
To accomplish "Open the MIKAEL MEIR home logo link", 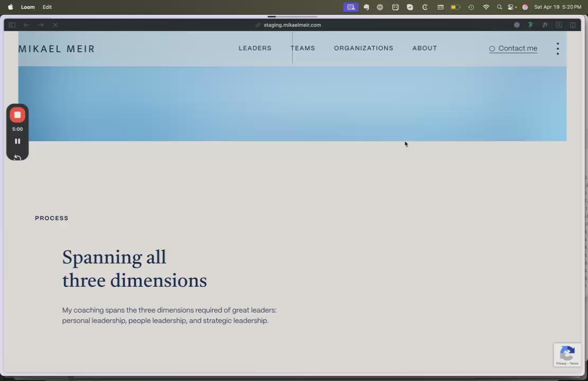I will click(57, 49).
